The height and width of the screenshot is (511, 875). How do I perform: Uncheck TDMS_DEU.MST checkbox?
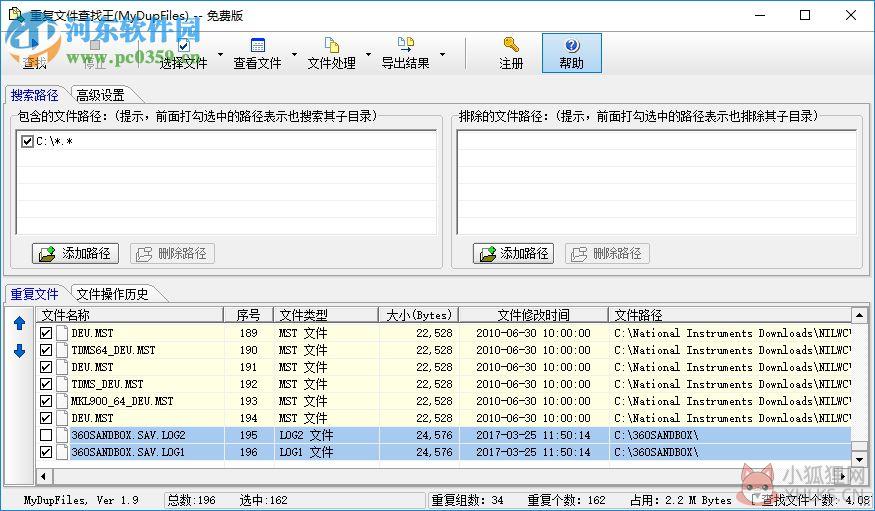(46, 384)
